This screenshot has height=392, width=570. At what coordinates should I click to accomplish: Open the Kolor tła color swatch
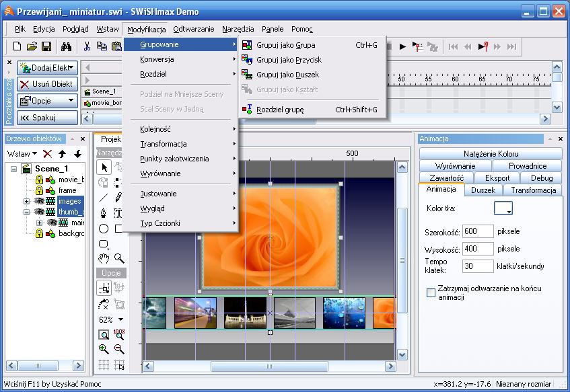click(x=503, y=208)
